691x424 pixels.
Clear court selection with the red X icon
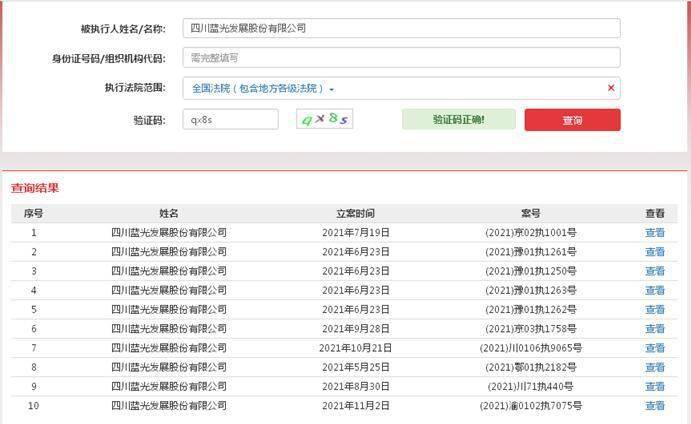point(610,88)
